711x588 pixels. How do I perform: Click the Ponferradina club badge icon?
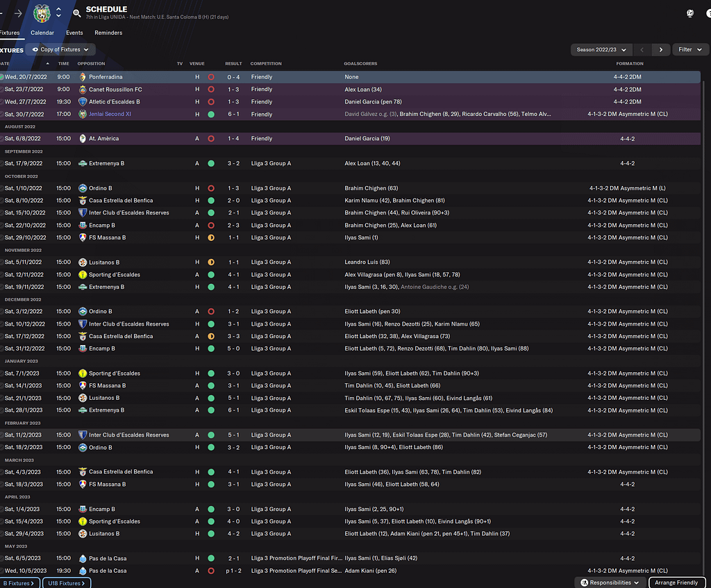tap(83, 77)
